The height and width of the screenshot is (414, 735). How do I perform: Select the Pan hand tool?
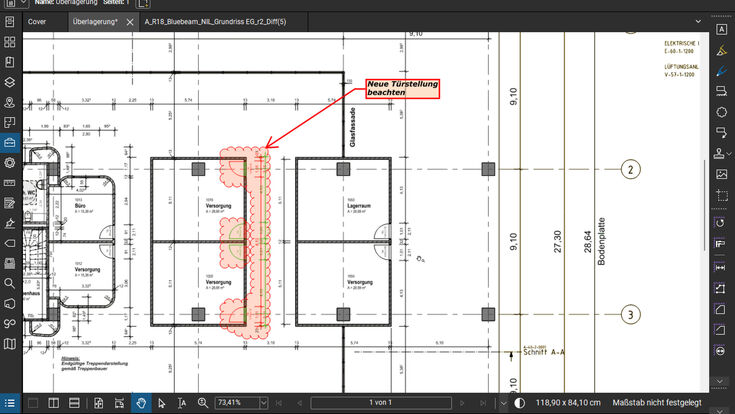click(x=141, y=403)
